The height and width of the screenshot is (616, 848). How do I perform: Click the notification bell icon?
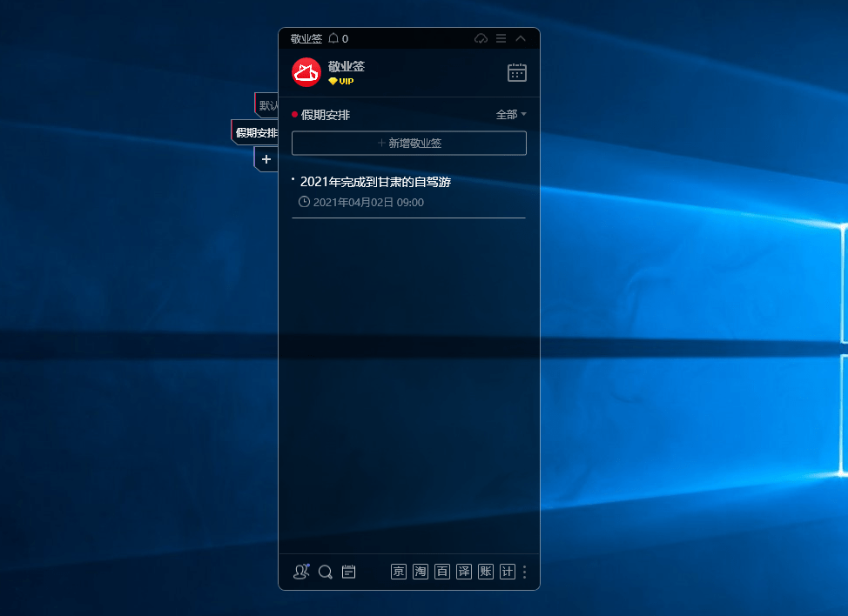[x=333, y=38]
